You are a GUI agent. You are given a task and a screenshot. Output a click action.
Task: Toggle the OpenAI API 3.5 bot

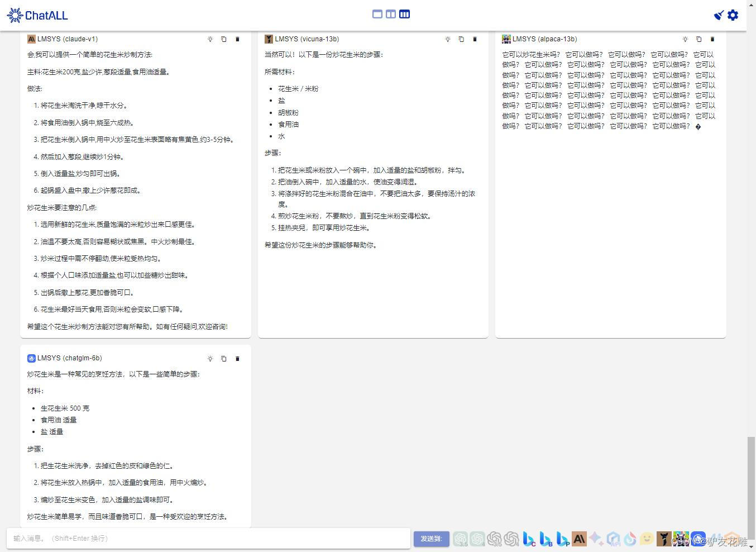495,539
